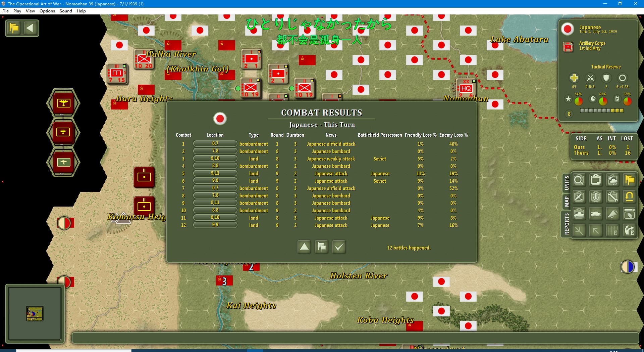The image size is (644, 352).
Task: Click the yellow flags icon in reports panel
Action: (629, 180)
